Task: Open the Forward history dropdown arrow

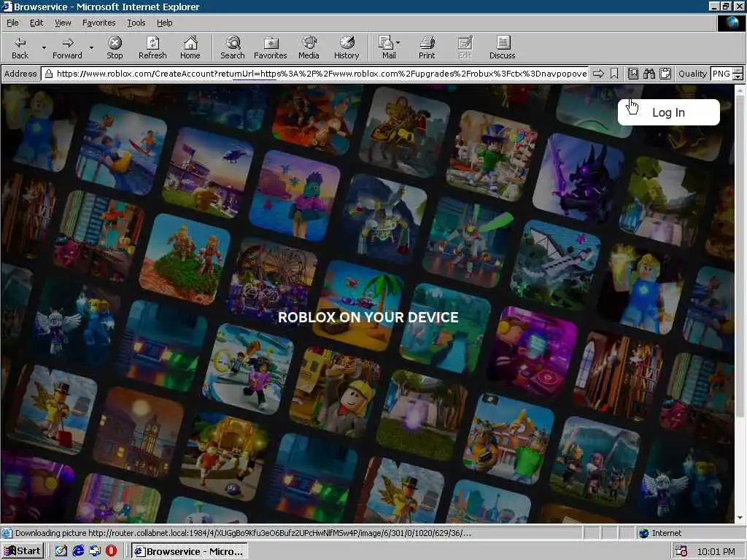Action: (91, 47)
